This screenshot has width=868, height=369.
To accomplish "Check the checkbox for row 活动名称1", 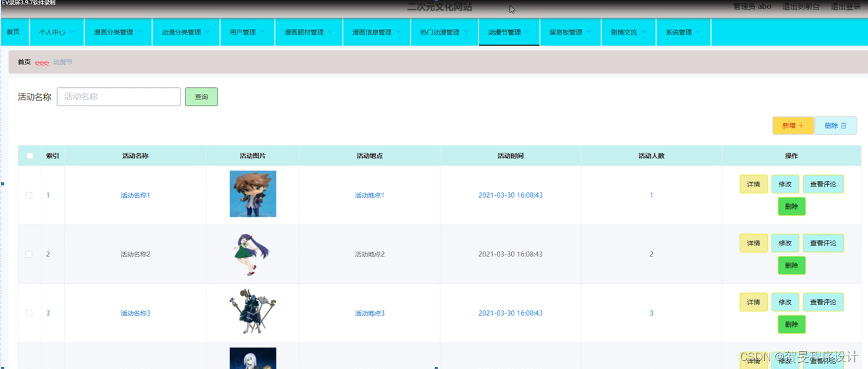I will [29, 195].
